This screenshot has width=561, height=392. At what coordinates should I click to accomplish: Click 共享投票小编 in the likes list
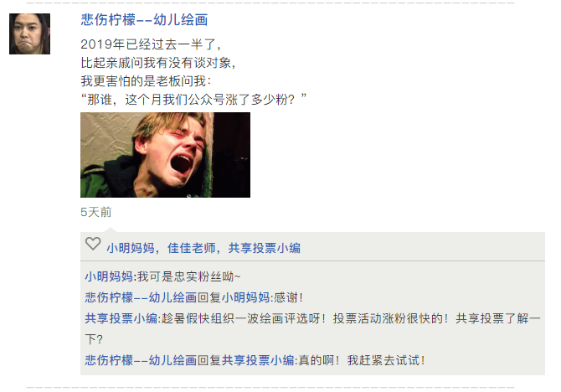pos(265,248)
